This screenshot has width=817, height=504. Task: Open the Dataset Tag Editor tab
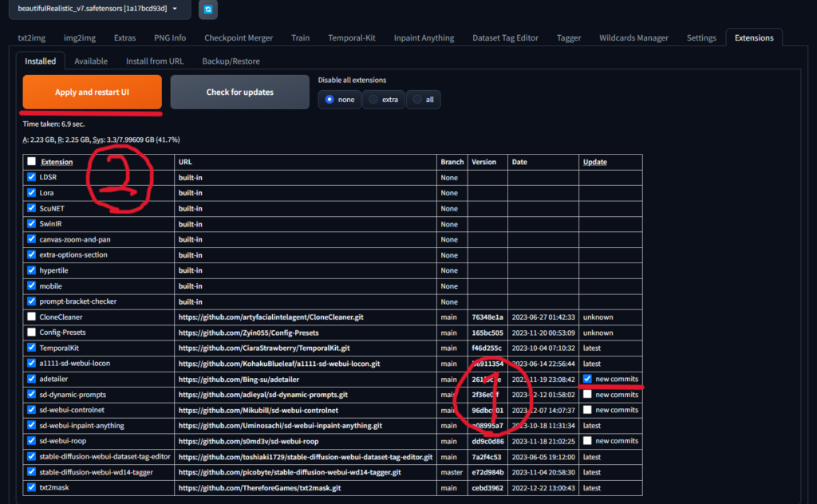505,37
